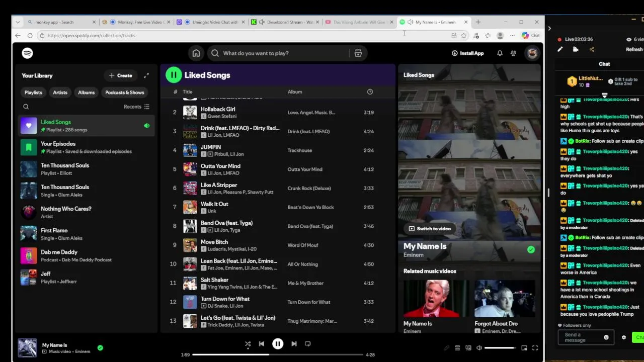Open a new browser tab with plus
Viewport: 644px width, 362px height.
point(478,22)
